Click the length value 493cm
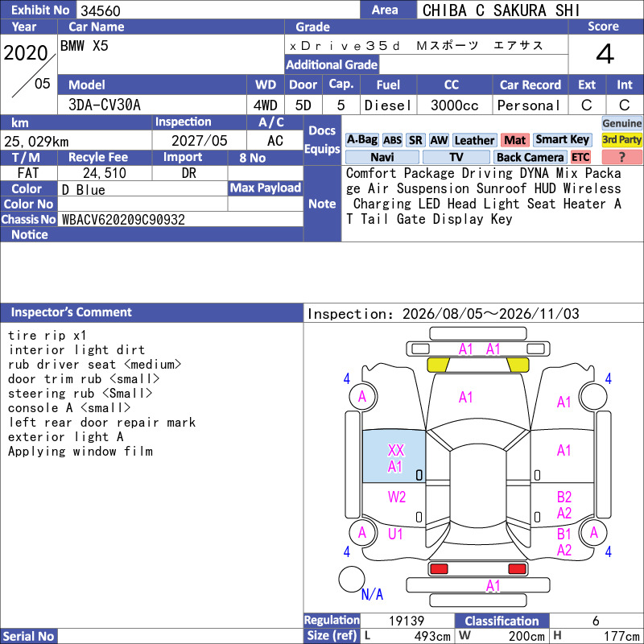The height and width of the screenshot is (644, 644). tap(432, 636)
